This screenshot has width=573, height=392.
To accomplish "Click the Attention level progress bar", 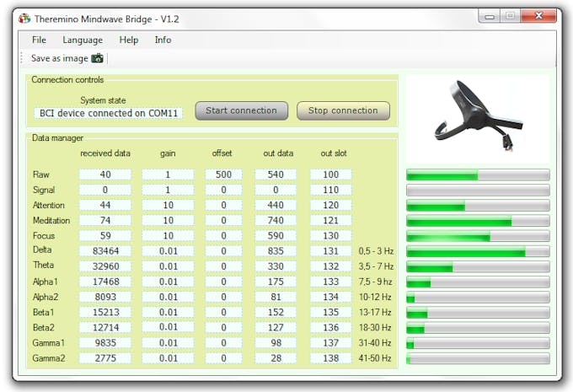I will pyautogui.click(x=478, y=205).
